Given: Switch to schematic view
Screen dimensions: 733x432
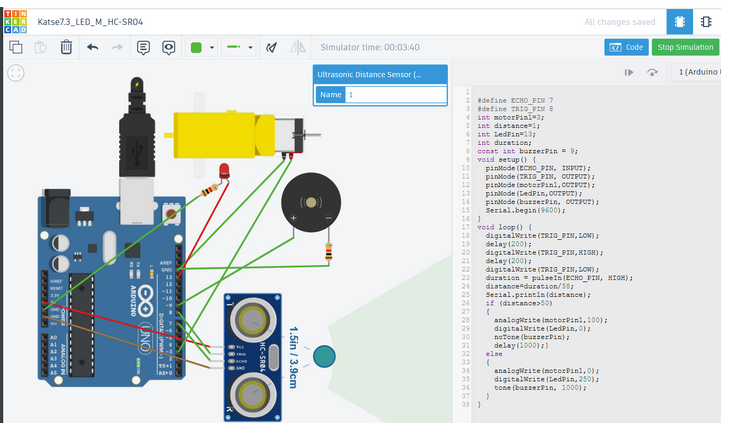Looking at the screenshot, I should coord(707,20).
